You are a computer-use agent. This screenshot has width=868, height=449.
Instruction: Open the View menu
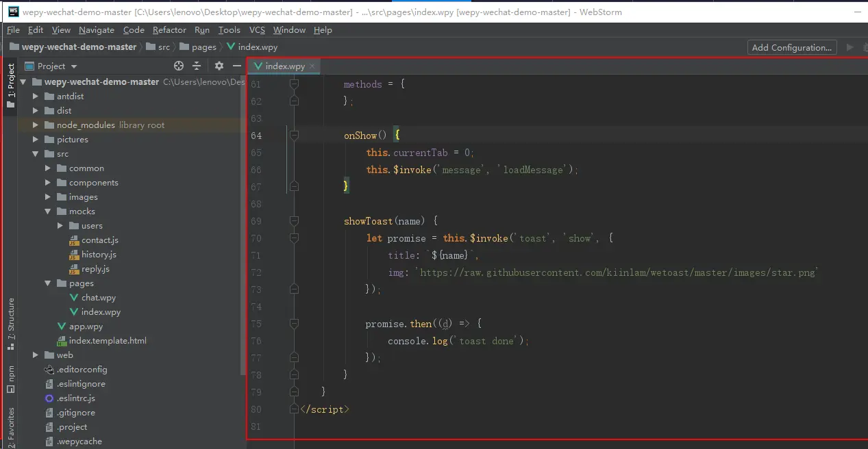61,29
